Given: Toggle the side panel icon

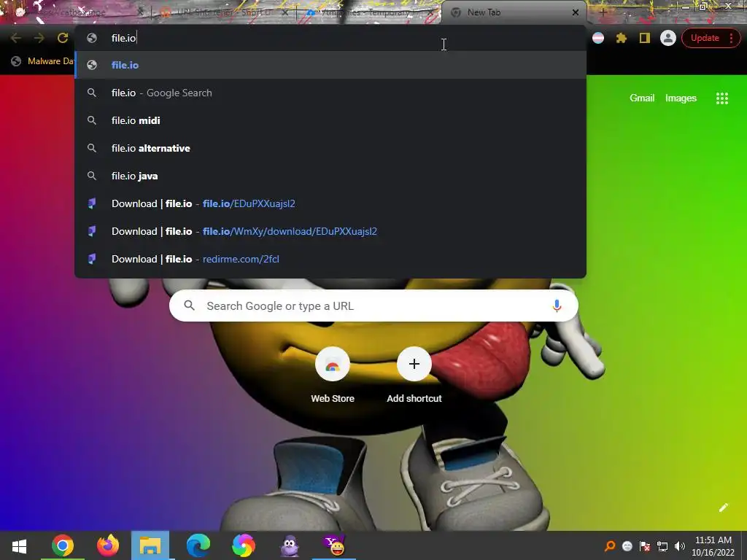Looking at the screenshot, I should [x=645, y=38].
